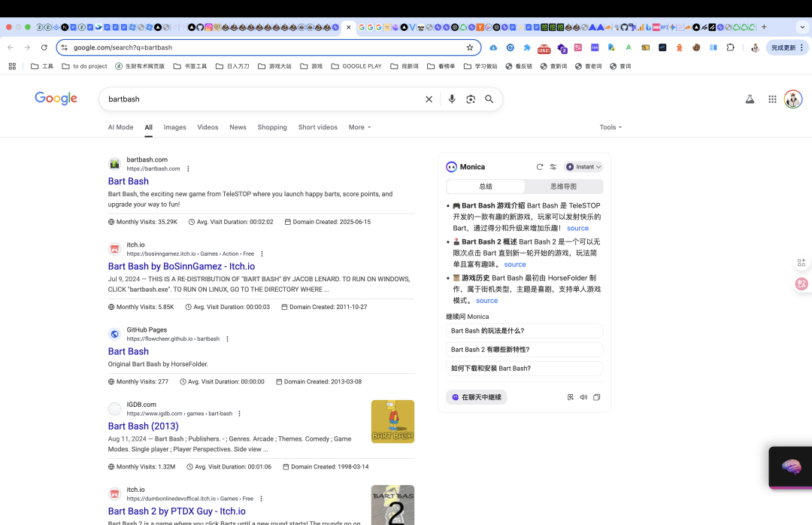Open Bart Bash yellow thumbnail image
Screen dimensions: 812x525
click(392, 421)
